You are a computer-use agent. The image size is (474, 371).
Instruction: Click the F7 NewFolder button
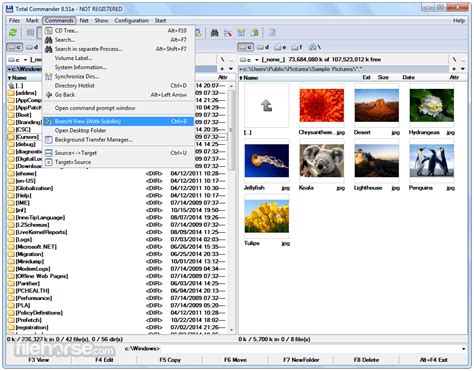[301, 360]
